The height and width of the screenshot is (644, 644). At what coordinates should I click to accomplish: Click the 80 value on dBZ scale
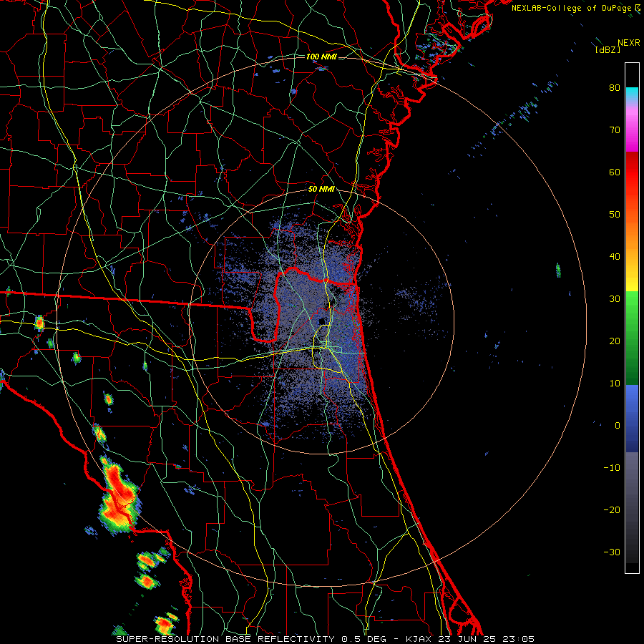(x=615, y=87)
